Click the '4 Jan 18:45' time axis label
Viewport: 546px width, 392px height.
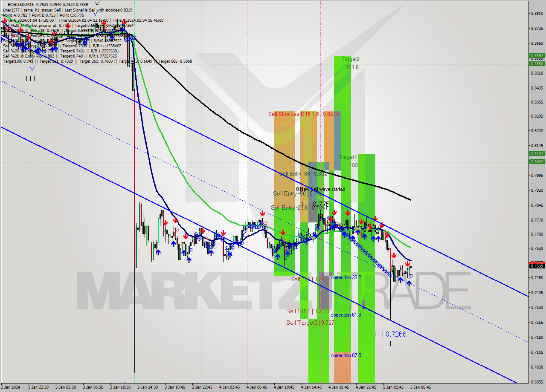339,387
